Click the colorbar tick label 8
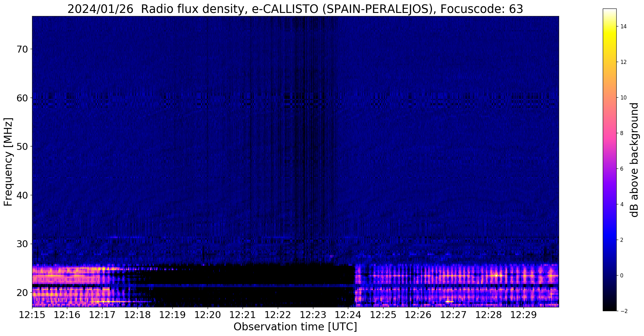 click(621, 133)
